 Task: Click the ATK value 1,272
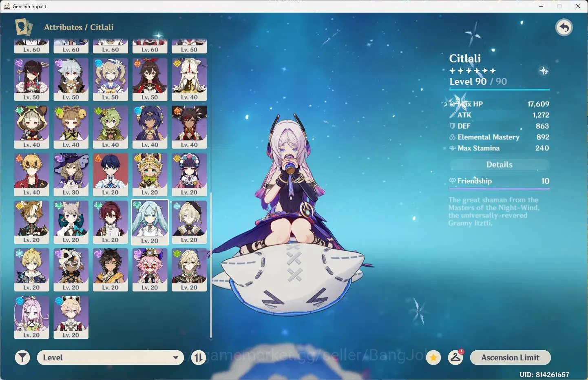541,115
